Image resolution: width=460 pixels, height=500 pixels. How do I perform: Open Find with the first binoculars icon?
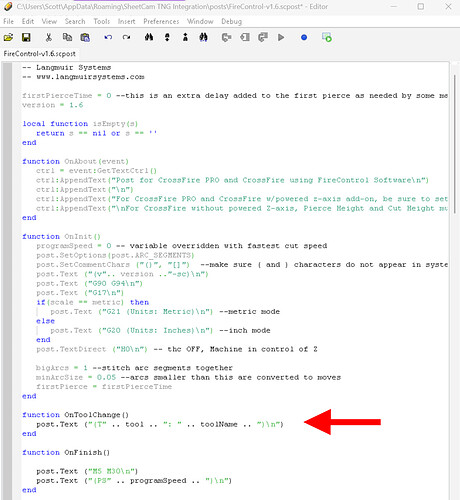click(149, 37)
